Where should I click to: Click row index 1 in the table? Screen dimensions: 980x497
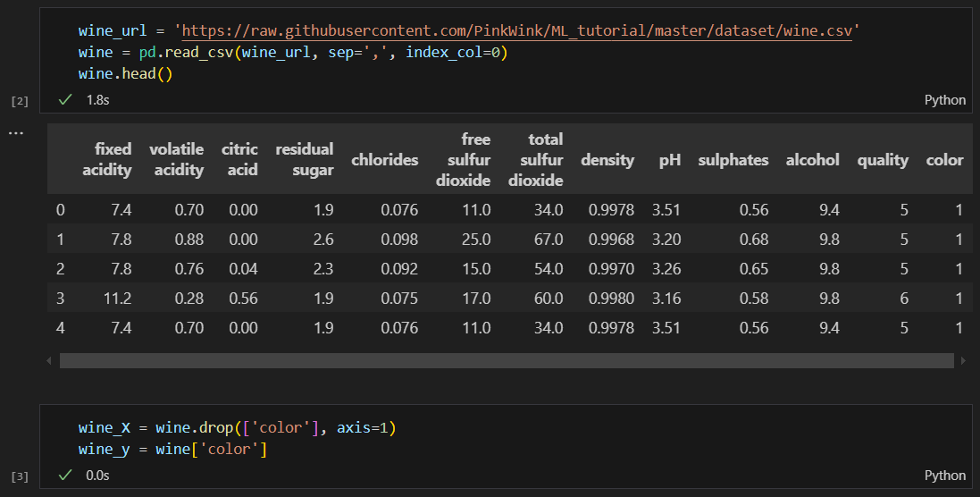pos(60,240)
